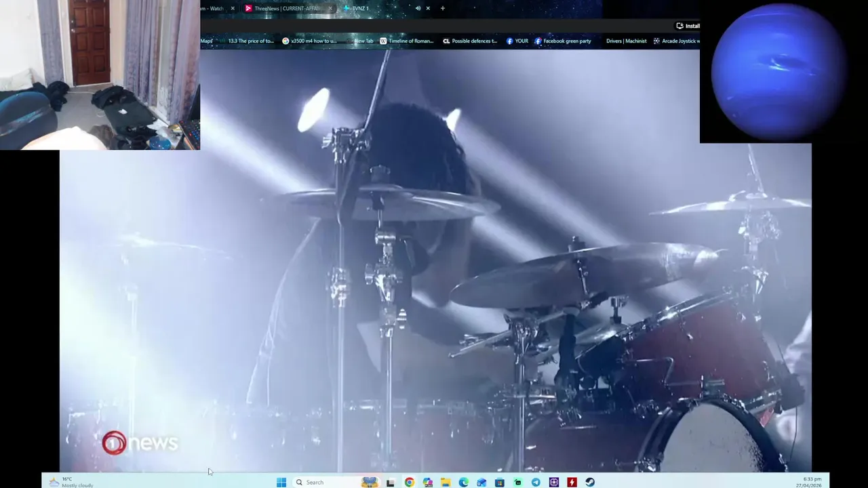Open the green app icon beside Telegram
Image resolution: width=868 pixels, height=488 pixels.
pos(518,482)
